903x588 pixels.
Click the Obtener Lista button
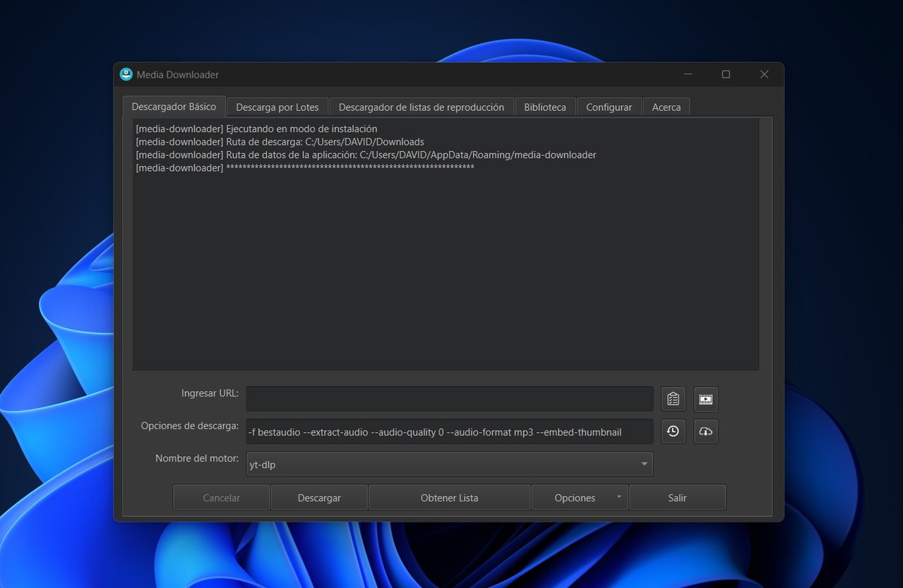[449, 498]
